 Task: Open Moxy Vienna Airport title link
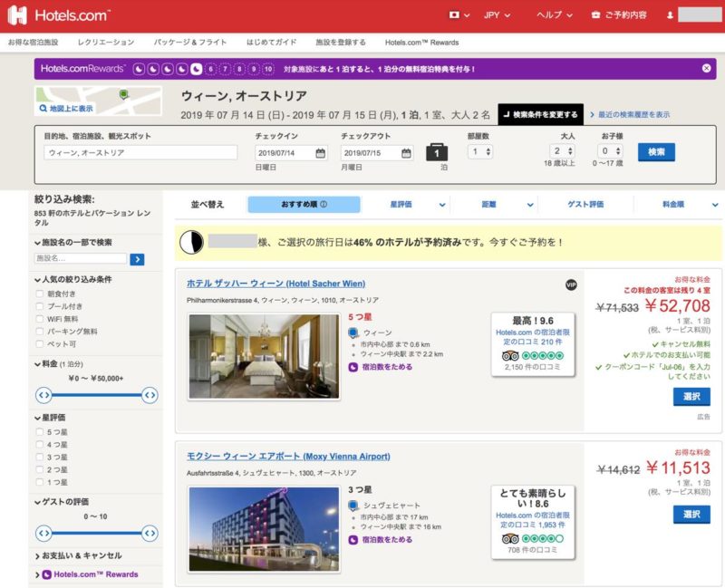288,457
